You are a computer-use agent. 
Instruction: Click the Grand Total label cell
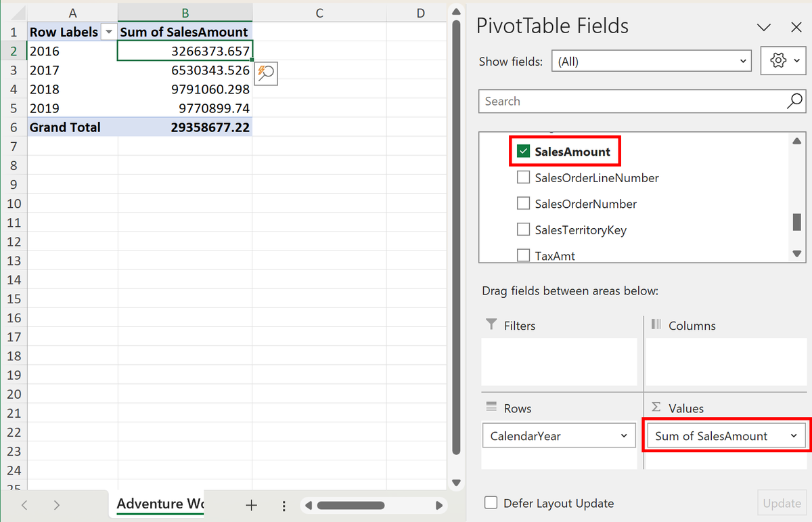click(72, 127)
